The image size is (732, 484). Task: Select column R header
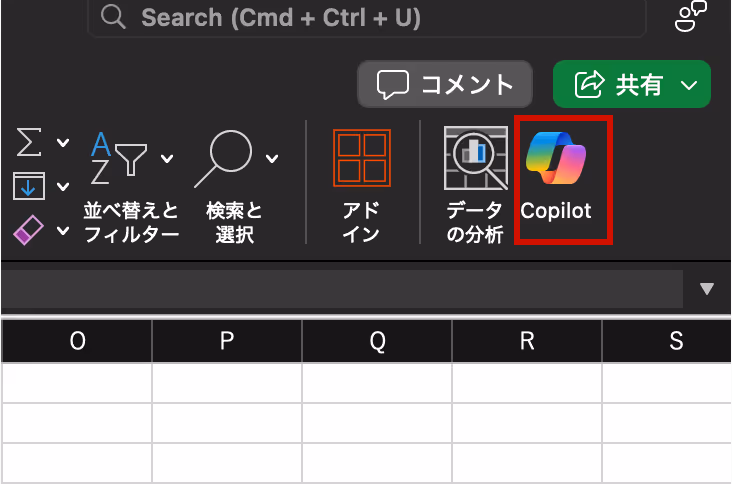[527, 341]
